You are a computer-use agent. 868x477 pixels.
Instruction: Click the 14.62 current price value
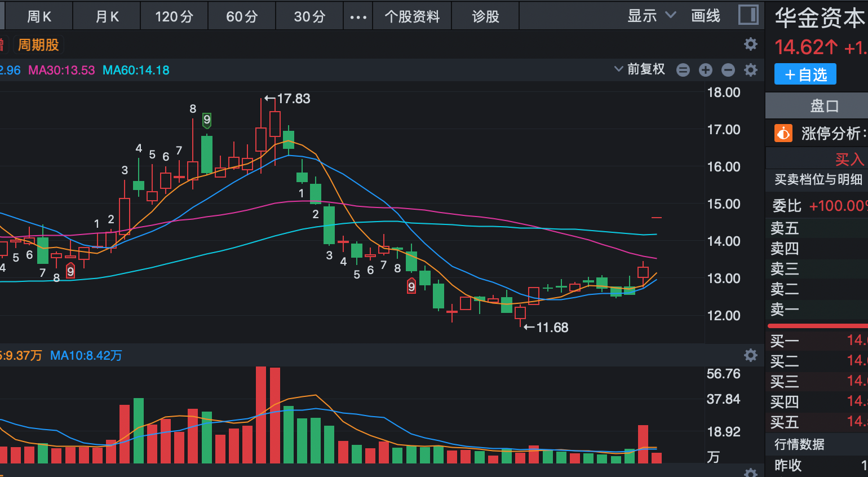click(806, 47)
